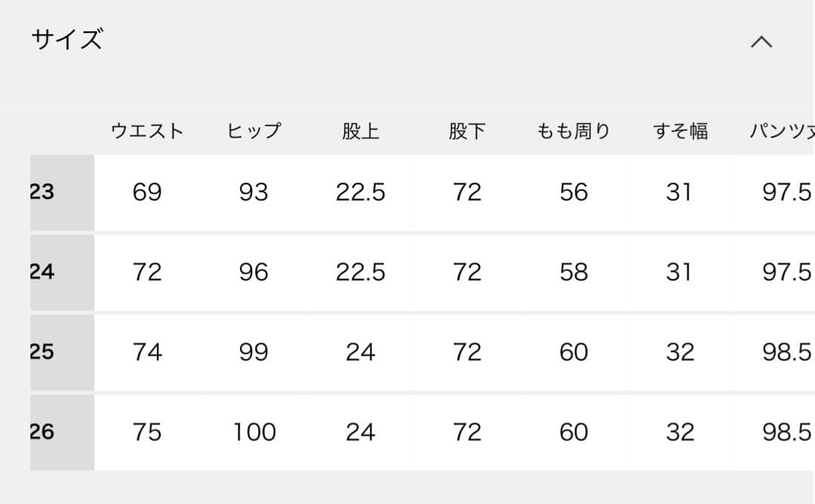Click hip value 96 for size 24
Screen dimensions: 815x504
point(254,272)
